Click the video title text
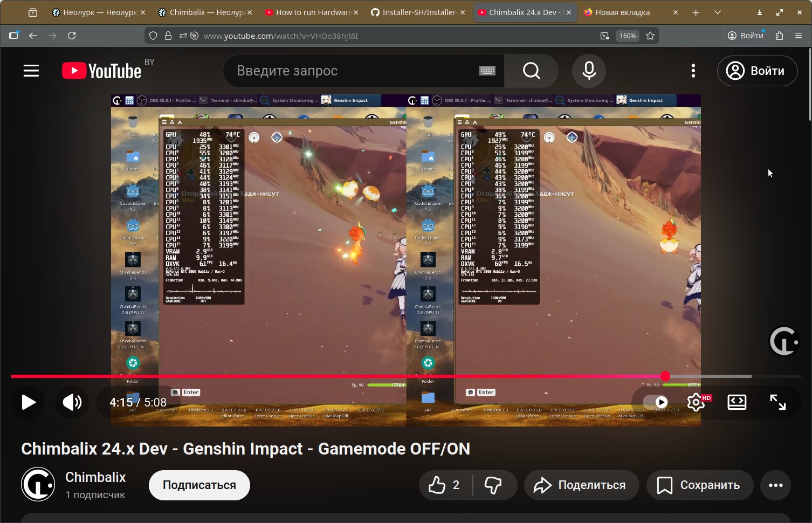The width and height of the screenshot is (812, 523). click(245, 449)
